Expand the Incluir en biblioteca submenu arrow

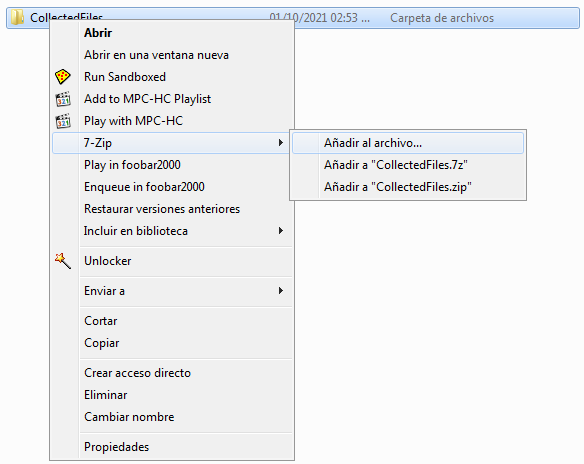[x=281, y=231]
